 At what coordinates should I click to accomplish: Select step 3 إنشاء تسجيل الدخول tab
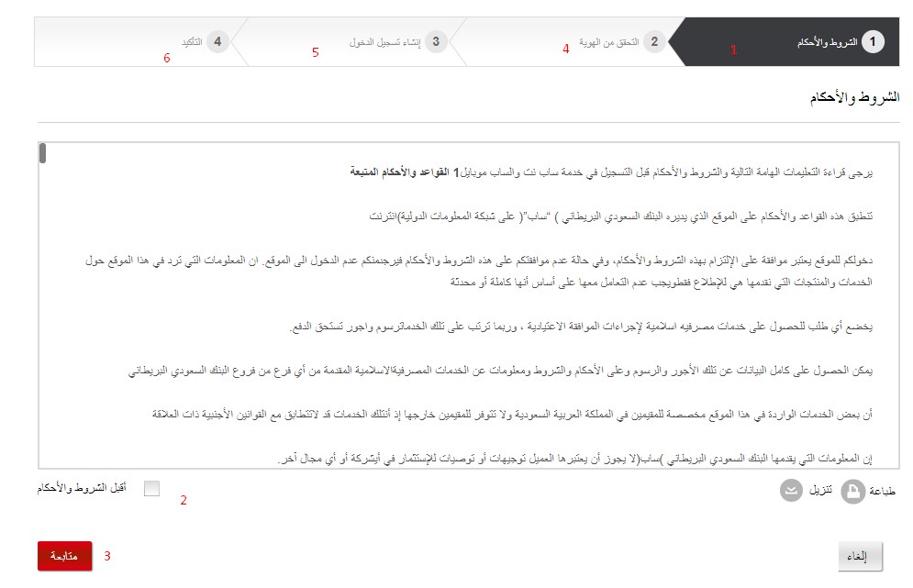click(x=350, y=42)
